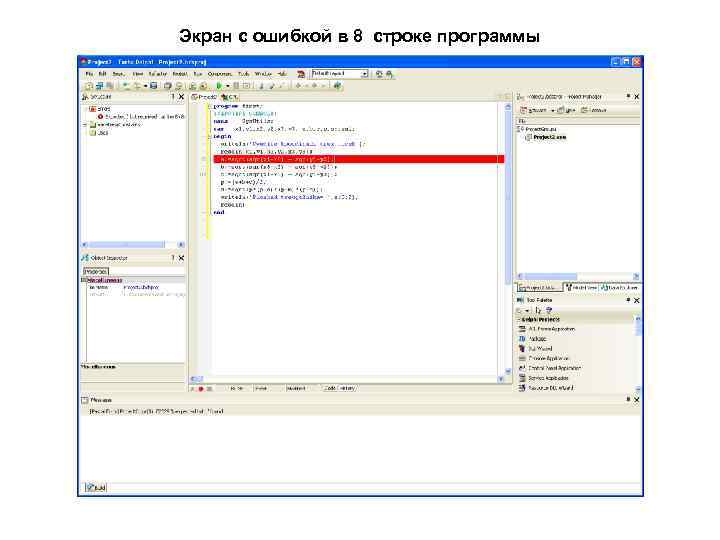720x540 pixels.
Task: Open the Edit menu
Action: coord(102,74)
